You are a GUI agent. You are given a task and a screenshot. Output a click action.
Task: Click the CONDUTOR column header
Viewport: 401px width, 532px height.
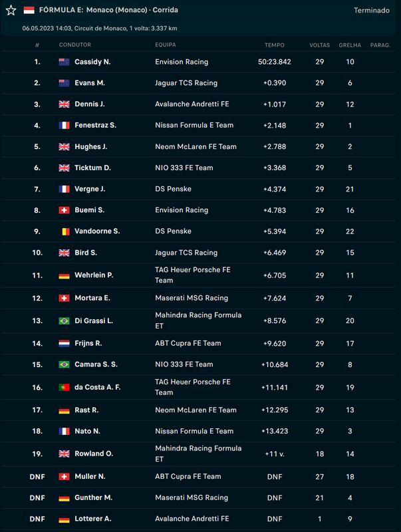75,45
